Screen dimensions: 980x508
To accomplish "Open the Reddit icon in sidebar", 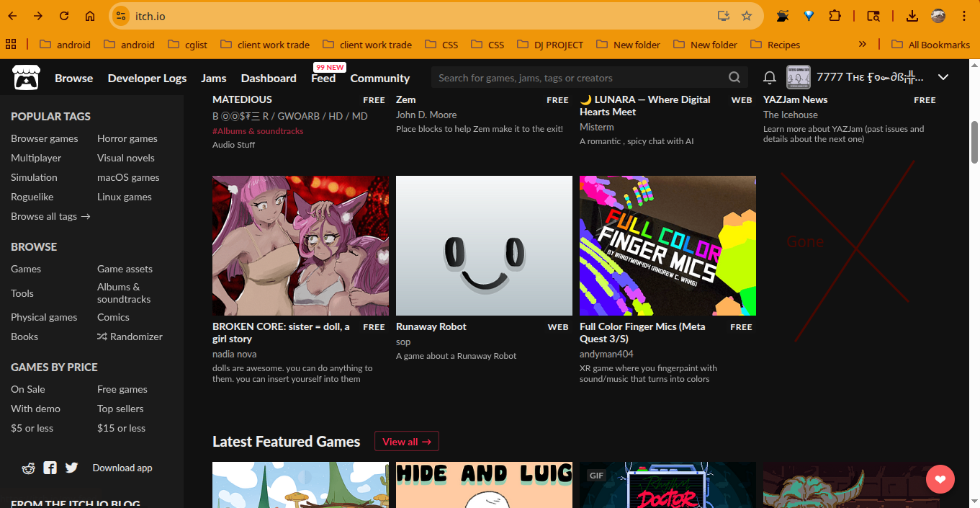I will [29, 468].
